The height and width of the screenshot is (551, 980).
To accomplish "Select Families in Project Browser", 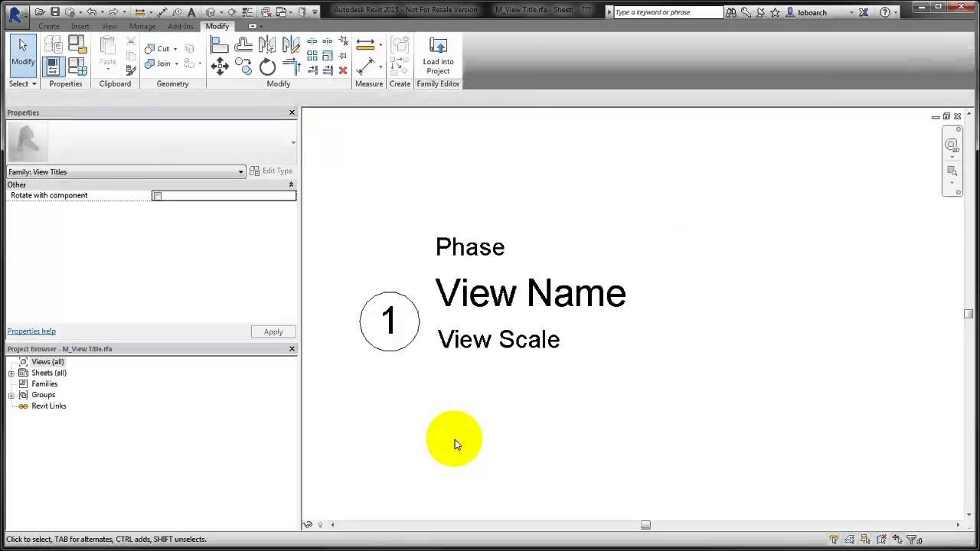I will coord(44,384).
